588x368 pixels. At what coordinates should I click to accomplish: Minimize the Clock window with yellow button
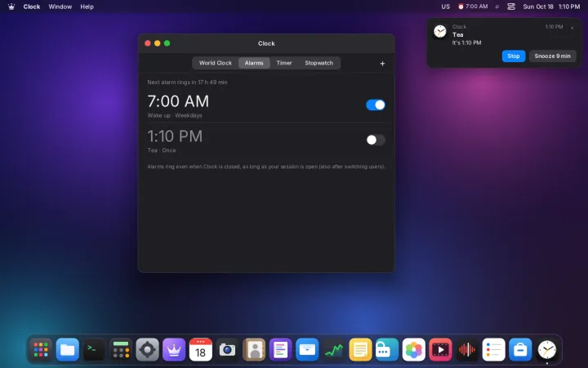[x=158, y=43]
